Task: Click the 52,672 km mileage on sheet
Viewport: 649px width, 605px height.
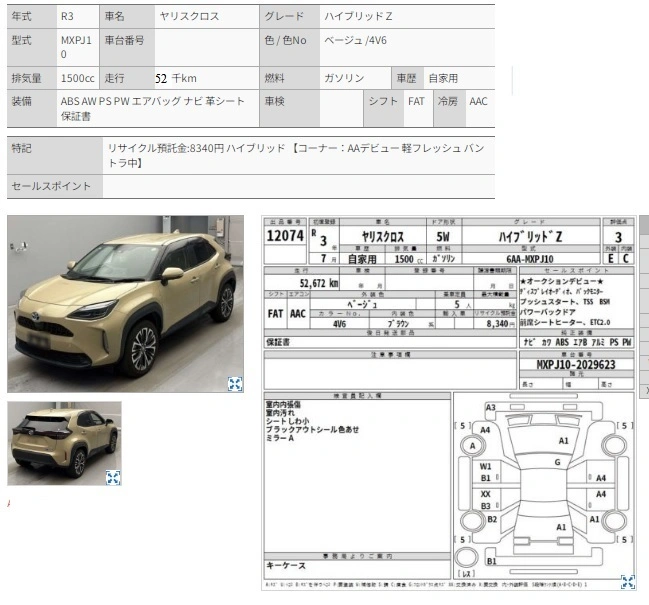Action: click(x=319, y=283)
